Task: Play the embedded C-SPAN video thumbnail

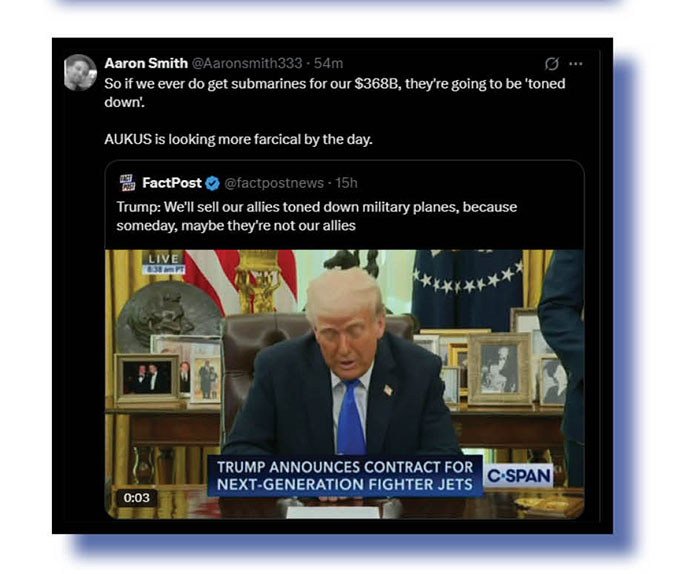Action: click(x=344, y=384)
